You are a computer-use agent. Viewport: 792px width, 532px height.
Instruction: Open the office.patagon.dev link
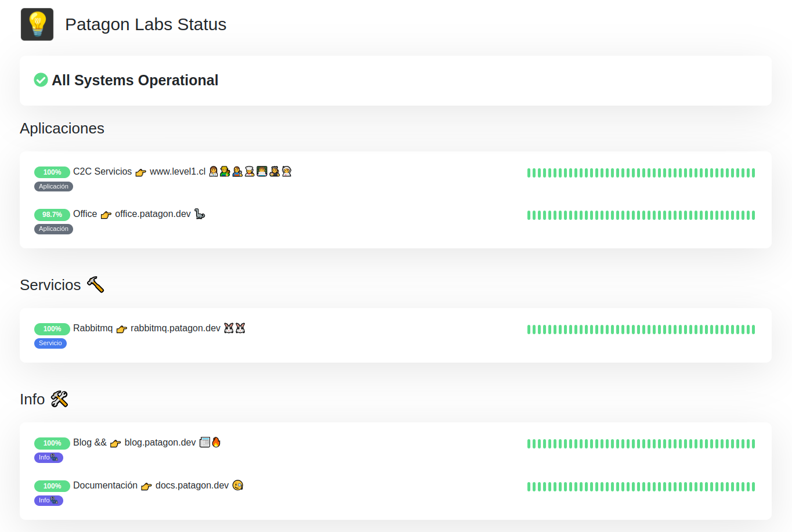pos(153,214)
